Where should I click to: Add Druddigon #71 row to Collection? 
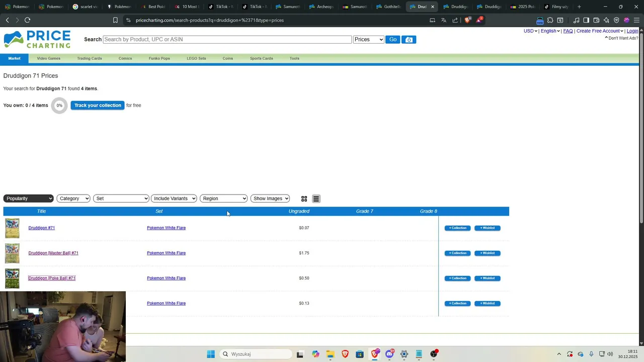[x=458, y=228]
